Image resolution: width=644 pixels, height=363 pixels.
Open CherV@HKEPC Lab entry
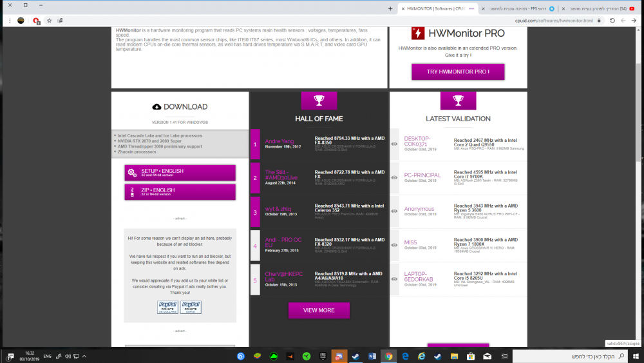[283, 276]
